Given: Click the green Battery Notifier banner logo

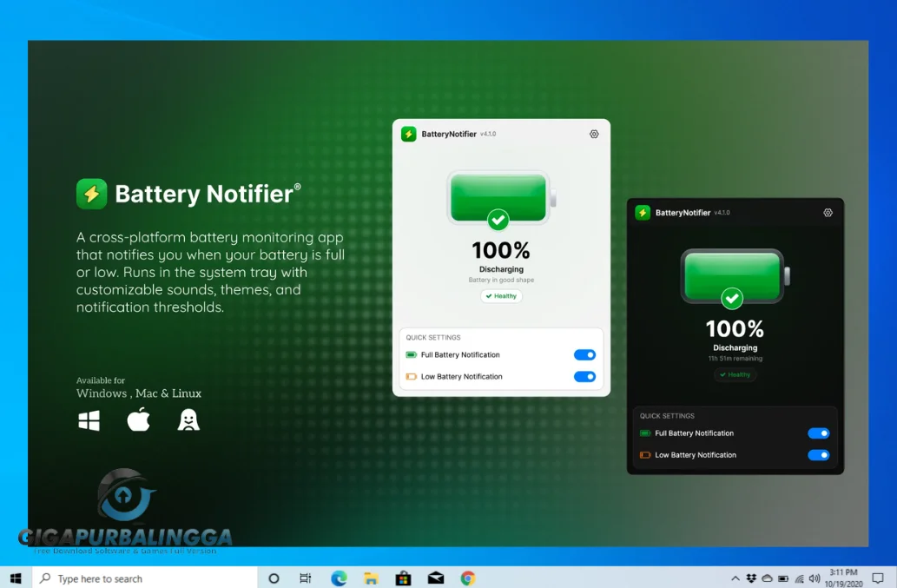Looking at the screenshot, I should click(91, 194).
